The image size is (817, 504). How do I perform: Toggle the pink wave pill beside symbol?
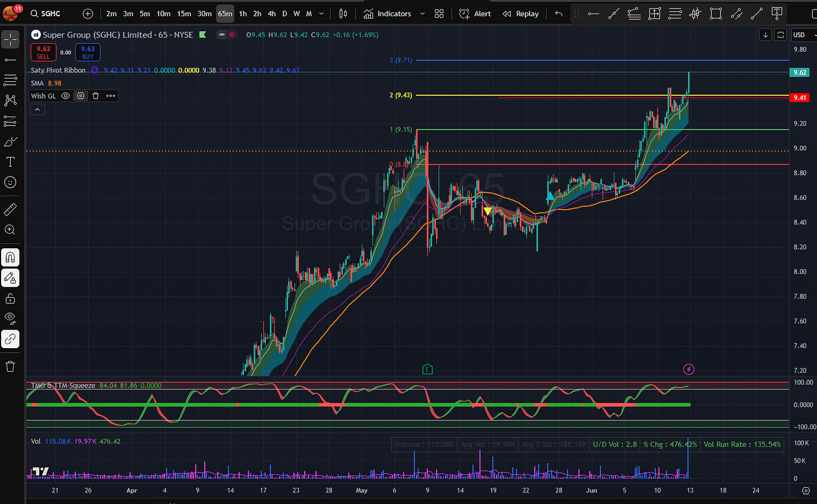point(232,35)
